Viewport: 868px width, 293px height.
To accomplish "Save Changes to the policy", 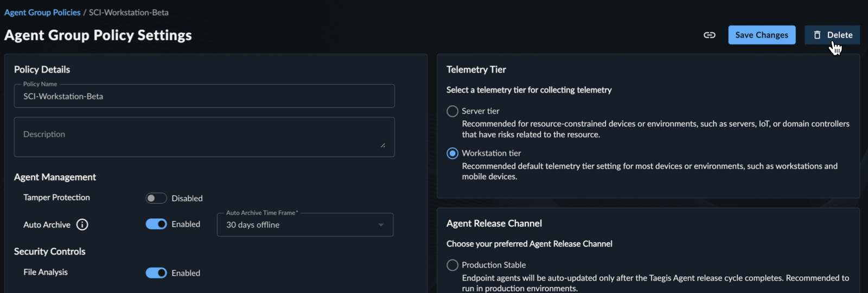I will click(762, 35).
